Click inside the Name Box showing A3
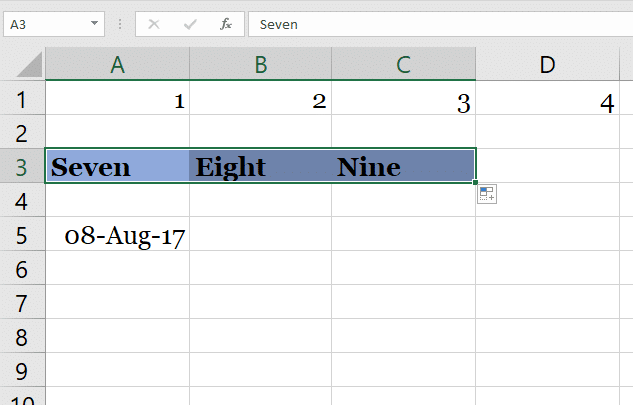This screenshot has height=405, width=633. (x=45, y=23)
